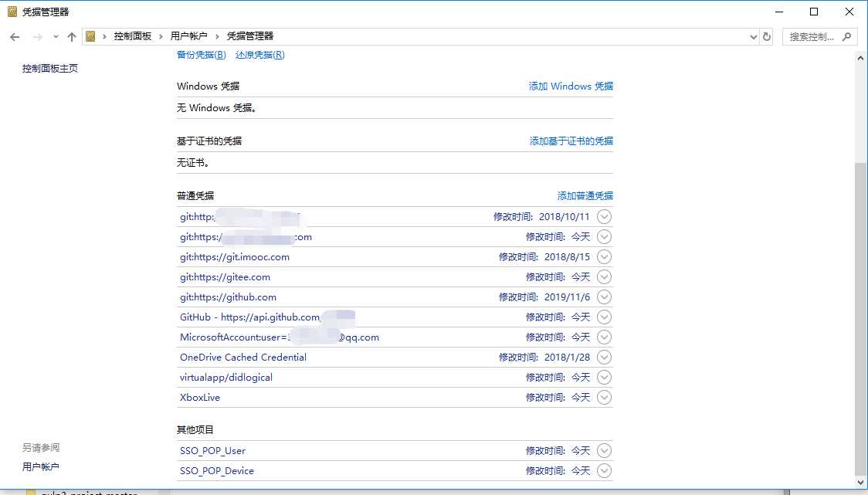Click the back navigation arrow
The width and height of the screenshot is (868, 495).
pos(14,36)
